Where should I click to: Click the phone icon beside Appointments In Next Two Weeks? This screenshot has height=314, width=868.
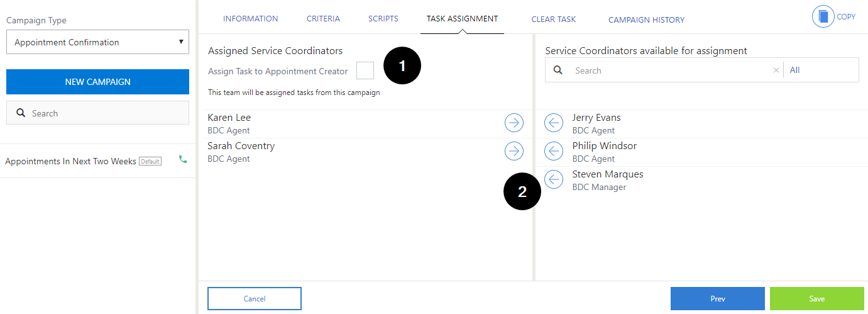pos(183,160)
